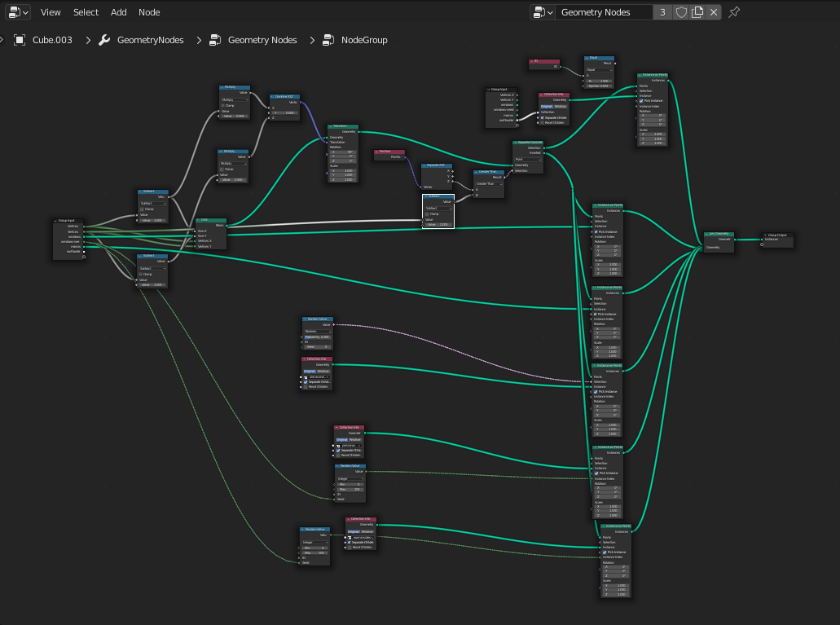The width and height of the screenshot is (840, 625).
Task: Open the View menu
Action: (51, 12)
